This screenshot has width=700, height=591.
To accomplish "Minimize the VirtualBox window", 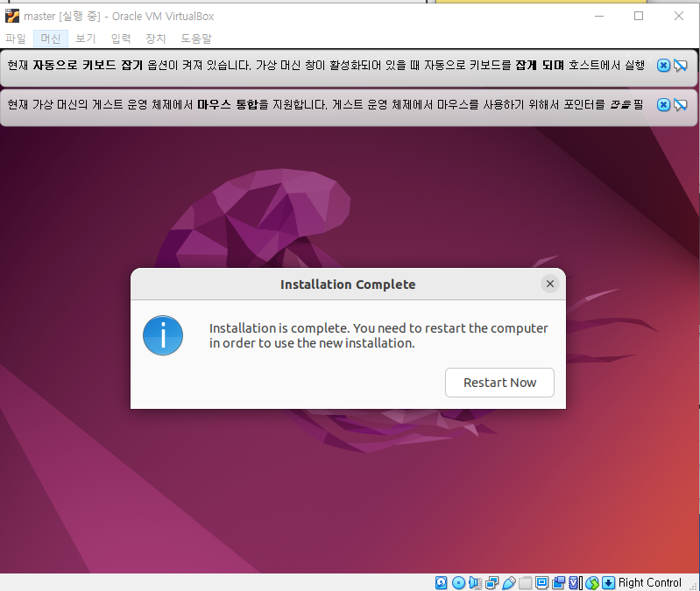I will click(x=599, y=16).
